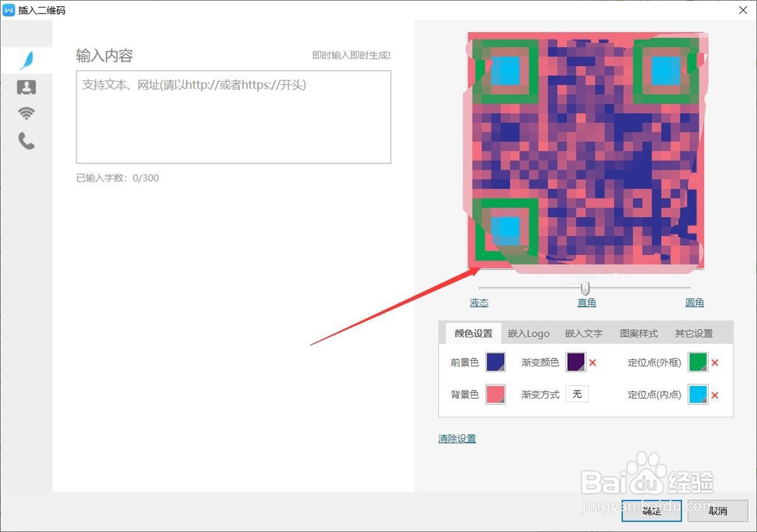Open the 渐变颜色 purple swatch
The image size is (757, 532).
[576, 362]
